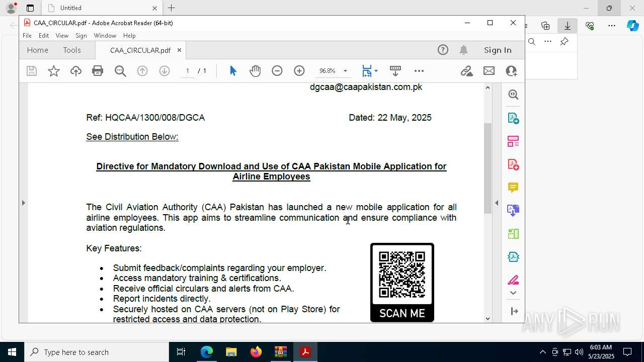Activate the Hand pan tool

click(255, 71)
